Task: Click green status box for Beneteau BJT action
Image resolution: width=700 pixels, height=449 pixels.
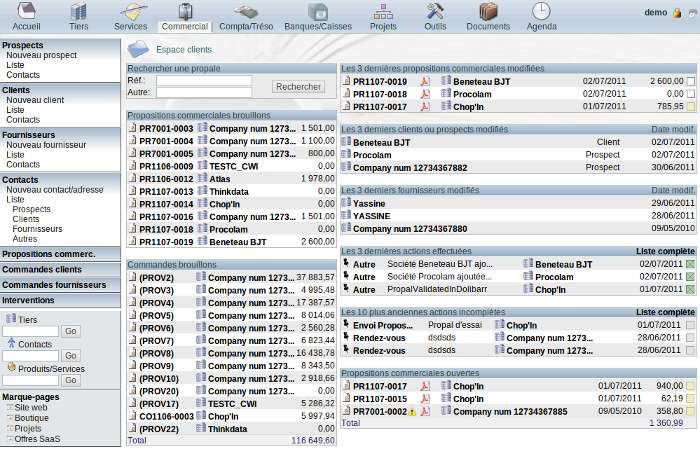Action: [x=689, y=263]
